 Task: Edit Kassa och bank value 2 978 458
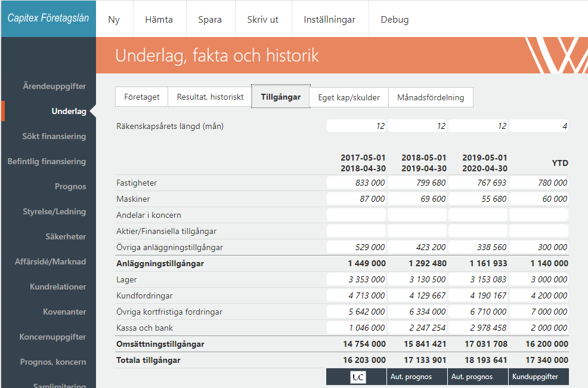[x=478, y=328]
